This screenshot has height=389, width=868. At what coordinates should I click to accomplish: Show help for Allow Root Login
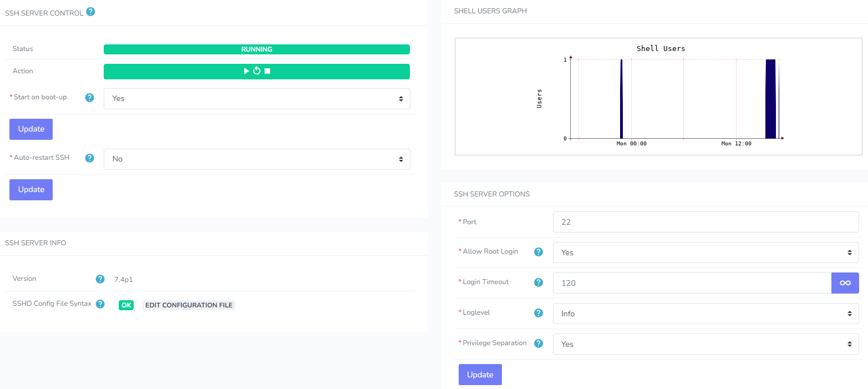tap(538, 251)
